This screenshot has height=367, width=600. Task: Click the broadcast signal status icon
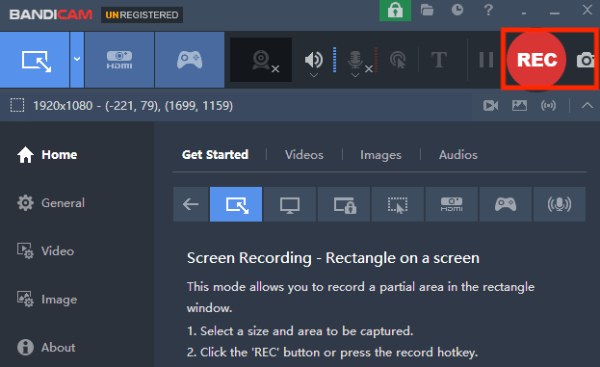pos(548,105)
